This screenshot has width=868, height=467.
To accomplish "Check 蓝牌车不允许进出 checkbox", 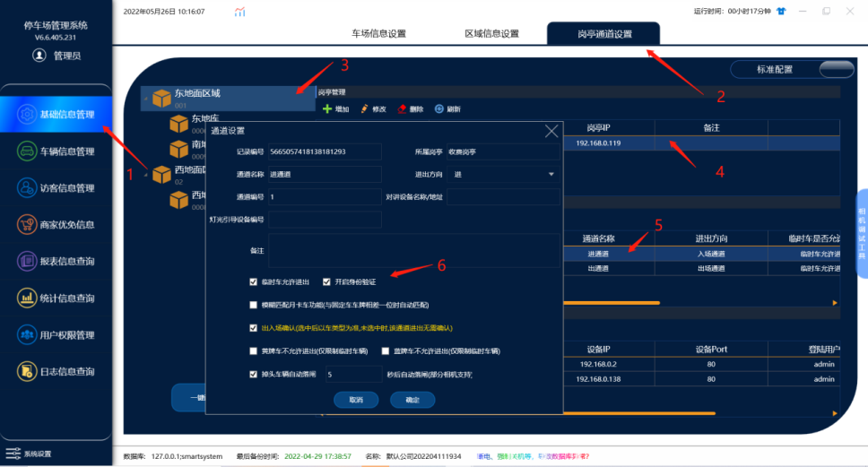I will click(x=386, y=350).
